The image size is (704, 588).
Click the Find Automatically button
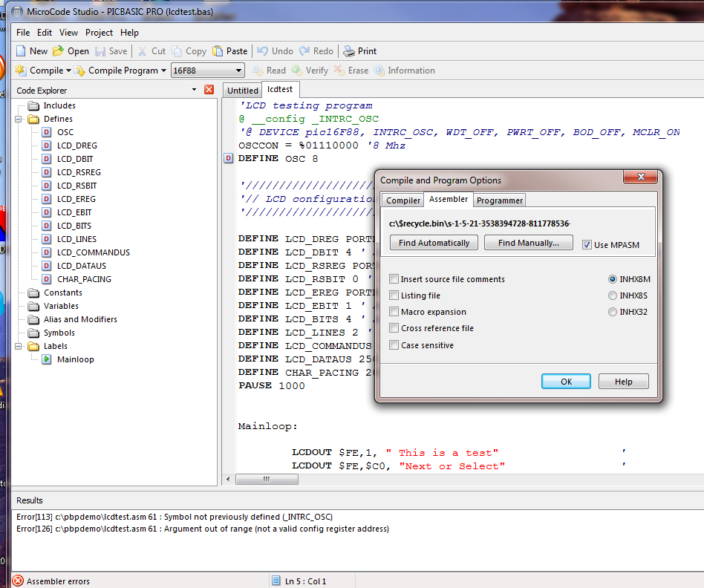coord(434,243)
